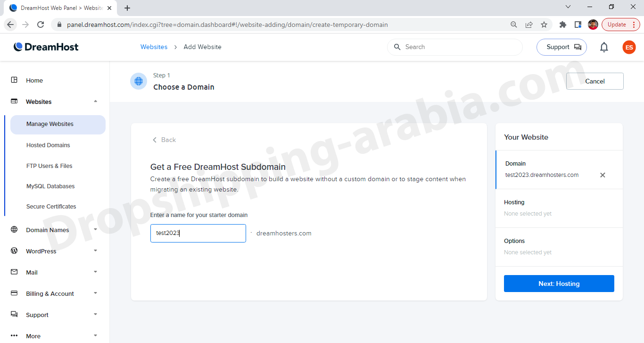The width and height of the screenshot is (644, 343).
Task: Open zoom magnifier in address bar
Action: (514, 25)
